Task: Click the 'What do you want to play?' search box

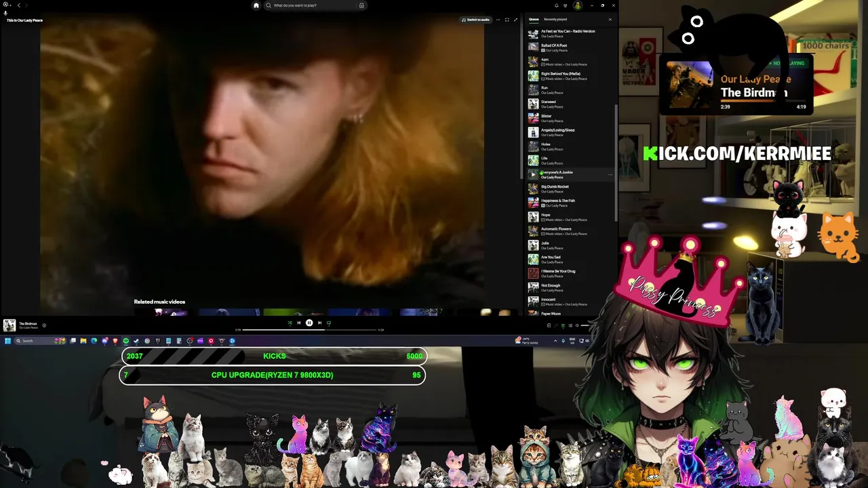Action: [317, 5]
